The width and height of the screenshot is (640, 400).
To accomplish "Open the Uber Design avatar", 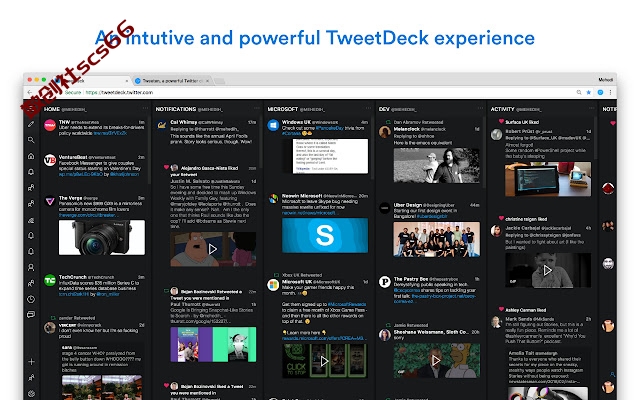I will click(384, 208).
